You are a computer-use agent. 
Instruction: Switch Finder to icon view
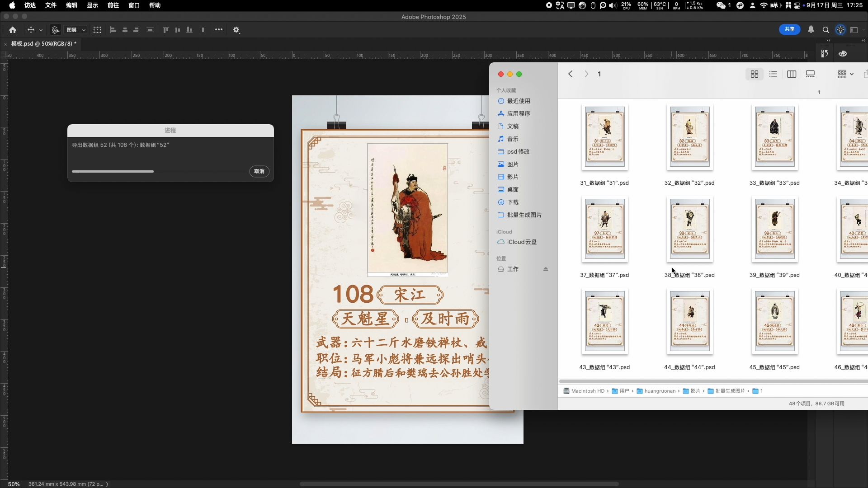[755, 74]
